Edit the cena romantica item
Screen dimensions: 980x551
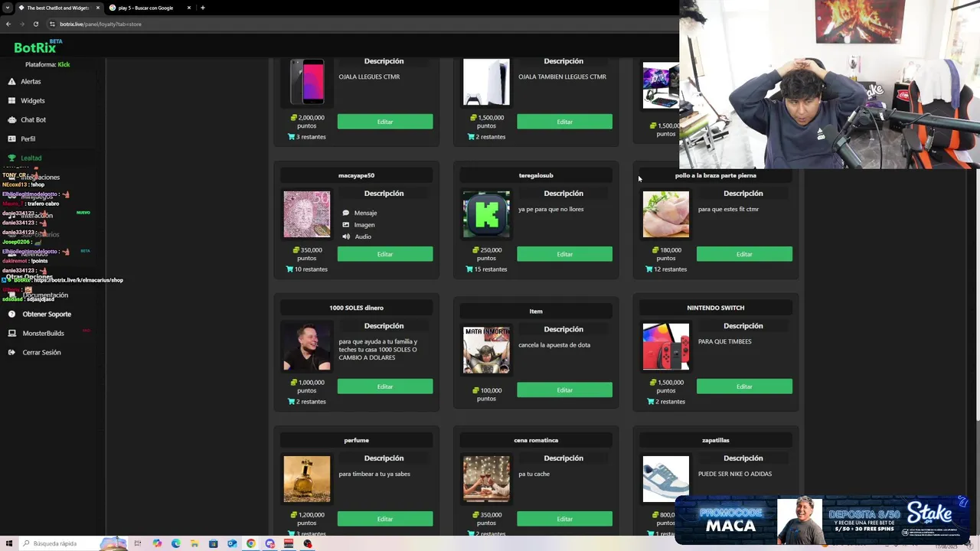coord(564,519)
